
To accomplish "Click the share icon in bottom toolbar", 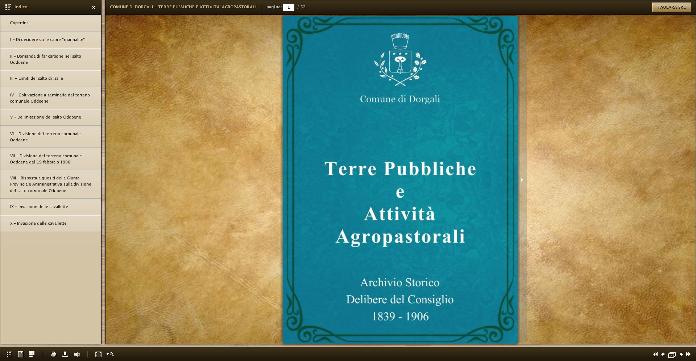I will 111,354.
